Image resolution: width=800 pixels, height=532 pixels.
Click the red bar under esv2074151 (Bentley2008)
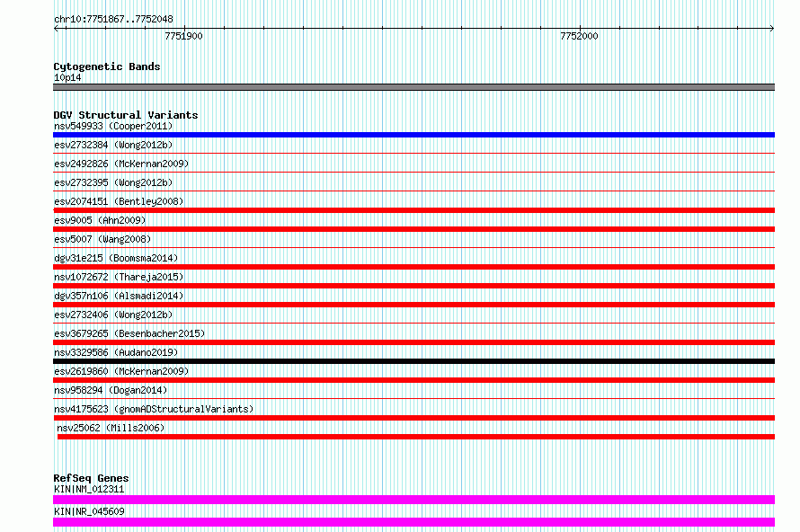pyautogui.click(x=413, y=210)
